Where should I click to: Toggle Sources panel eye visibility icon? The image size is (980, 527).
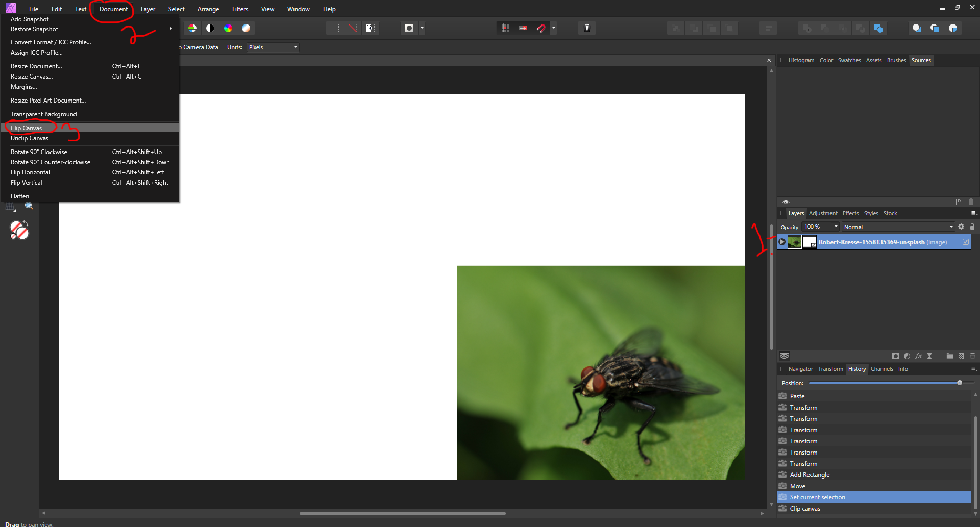786,202
